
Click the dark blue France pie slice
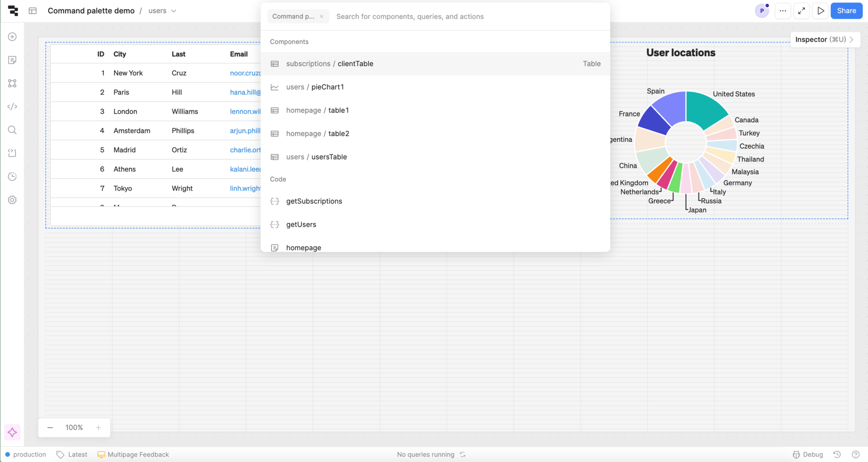[x=655, y=122]
